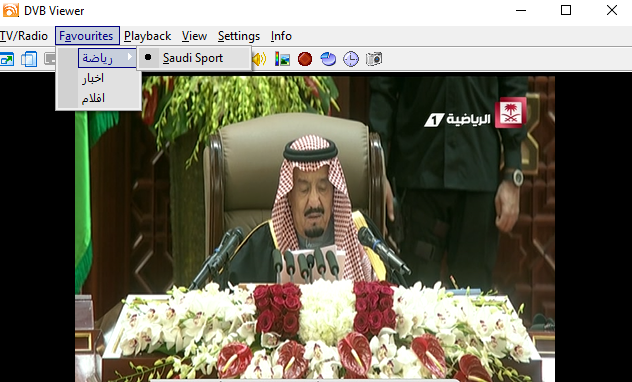Click the red record button in toolbar

[x=305, y=59]
